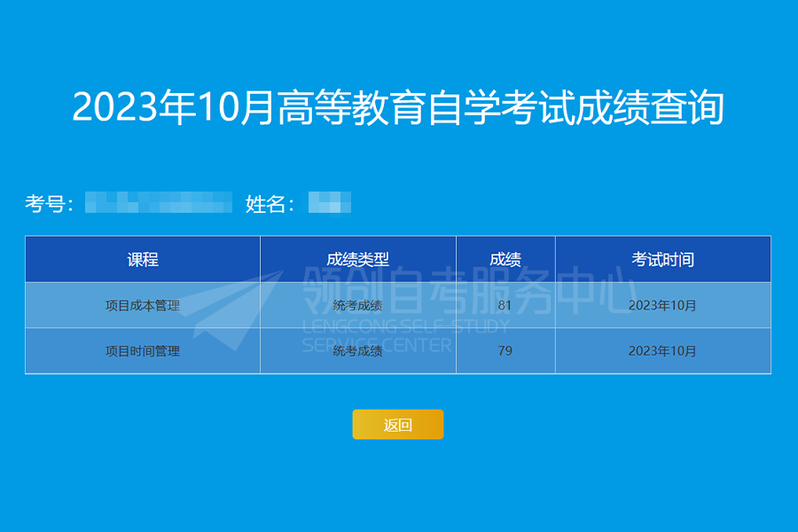Select the 考试时间 column header
This screenshot has width=798, height=532.
tap(662, 259)
